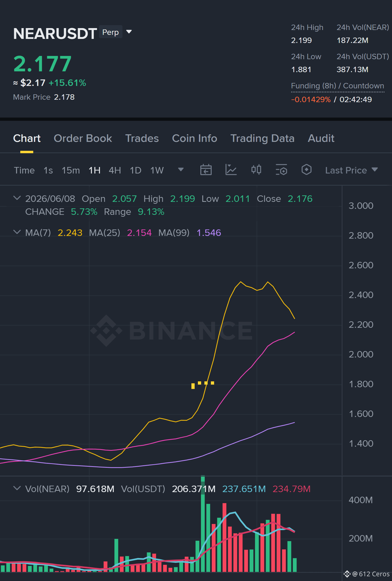Open the chart indicators line icon
This screenshot has height=581, width=392.
coord(231,170)
